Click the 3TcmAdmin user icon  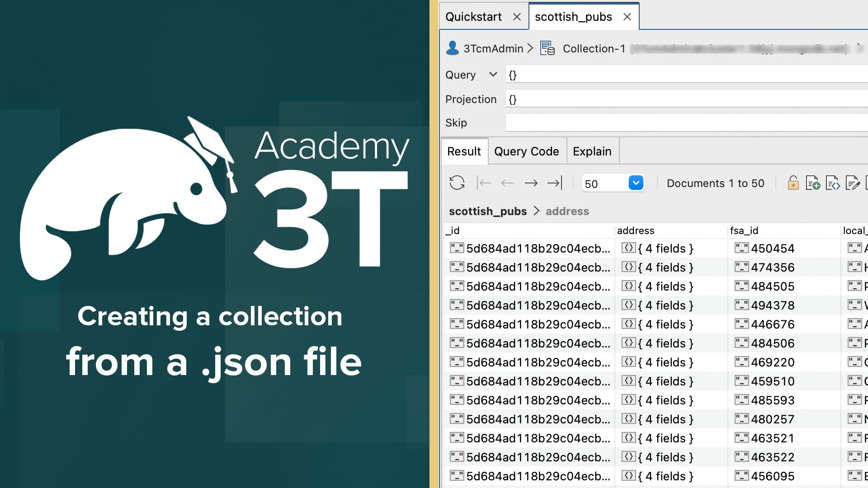coord(452,48)
